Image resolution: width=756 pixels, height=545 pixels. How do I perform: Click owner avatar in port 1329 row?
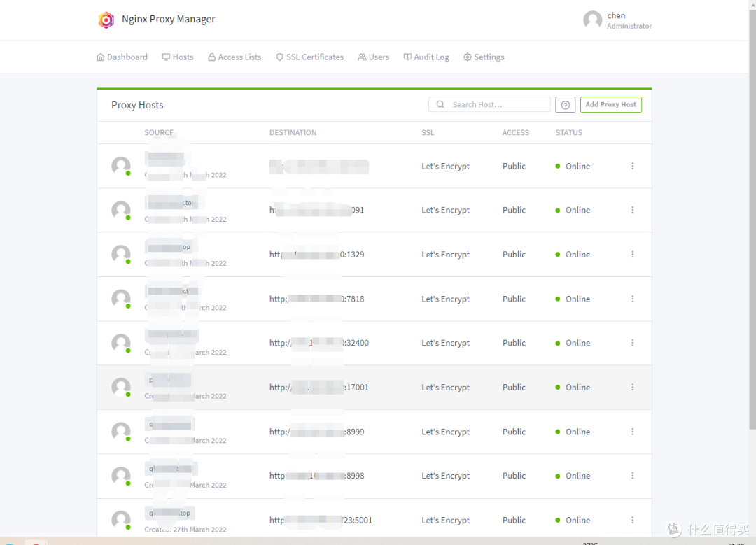tap(121, 254)
